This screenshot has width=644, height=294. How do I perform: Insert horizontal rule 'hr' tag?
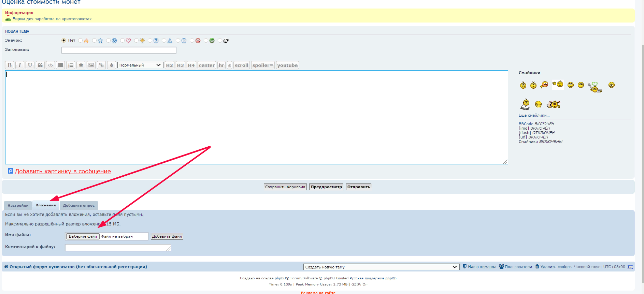(x=221, y=65)
